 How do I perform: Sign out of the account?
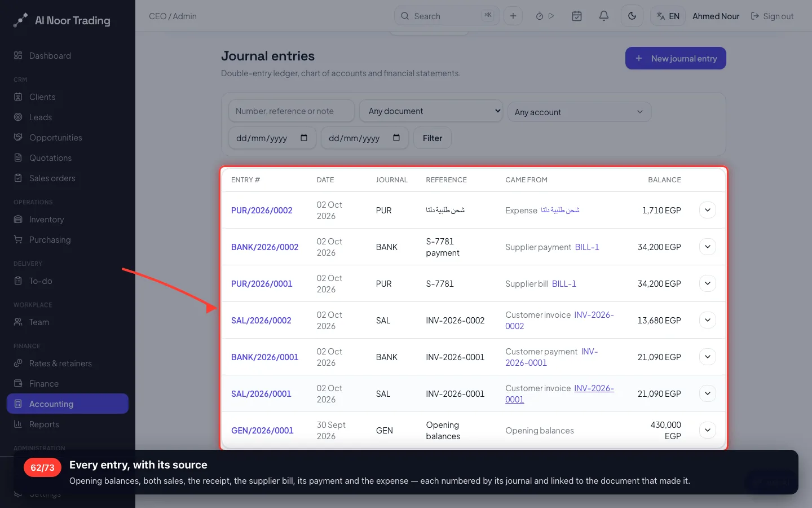[x=772, y=16]
